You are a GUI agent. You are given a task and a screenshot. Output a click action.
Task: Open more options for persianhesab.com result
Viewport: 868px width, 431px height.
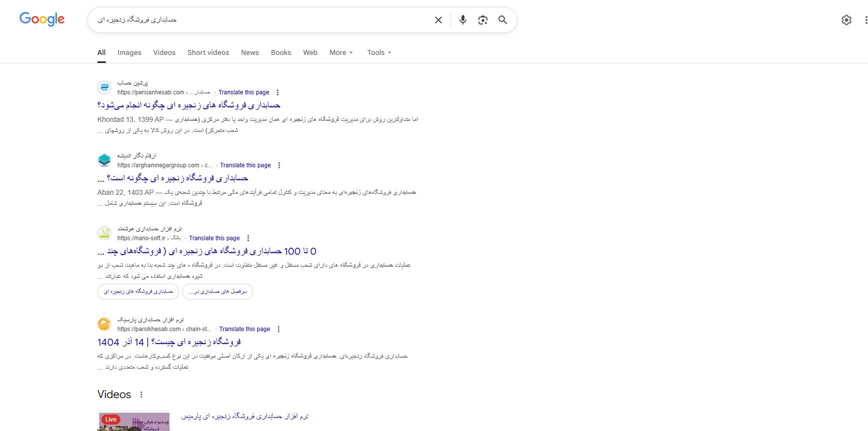pos(278,92)
